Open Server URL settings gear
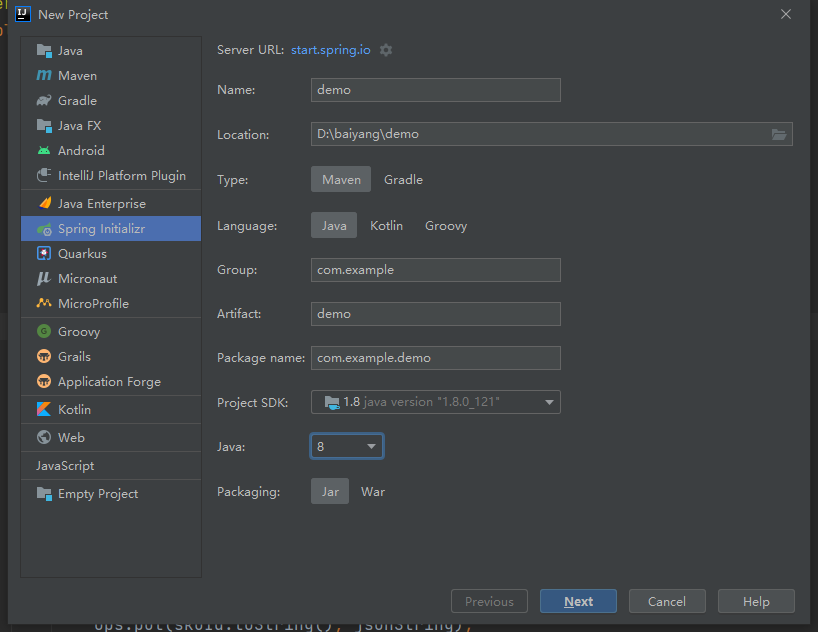 point(386,50)
